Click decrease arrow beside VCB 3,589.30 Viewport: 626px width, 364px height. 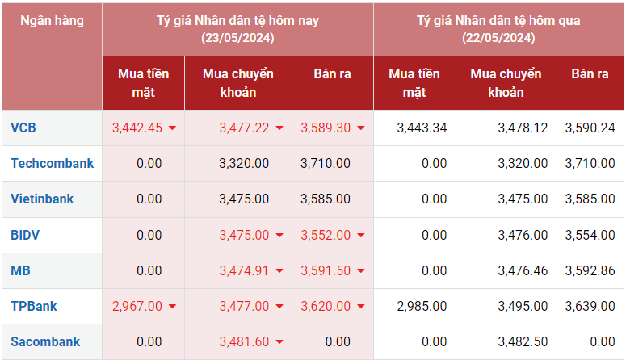[x=361, y=128]
